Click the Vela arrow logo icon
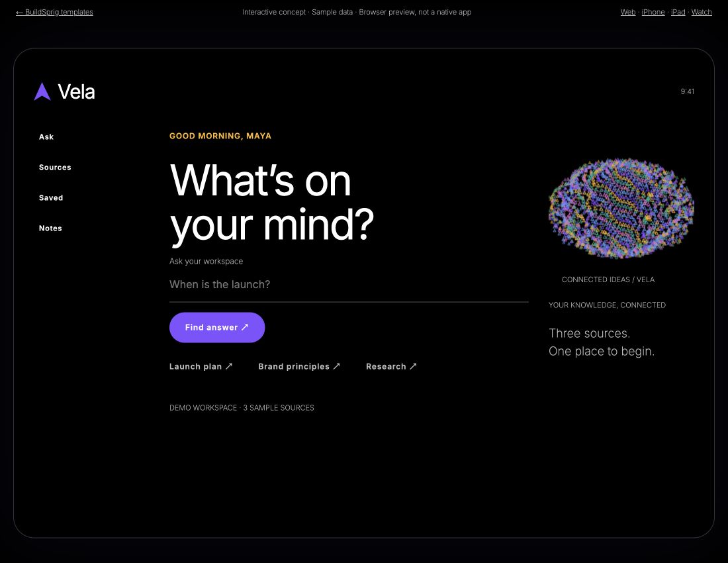Viewport: 728px width, 563px height. tap(42, 91)
